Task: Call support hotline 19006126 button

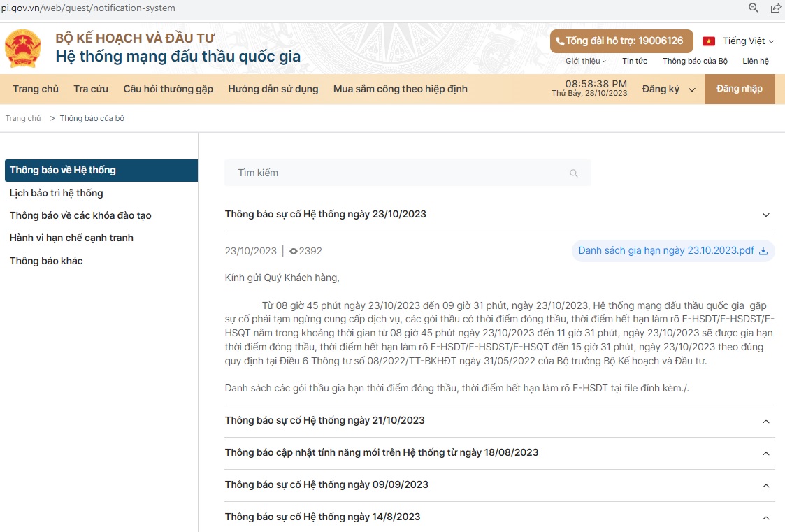Action: (621, 41)
